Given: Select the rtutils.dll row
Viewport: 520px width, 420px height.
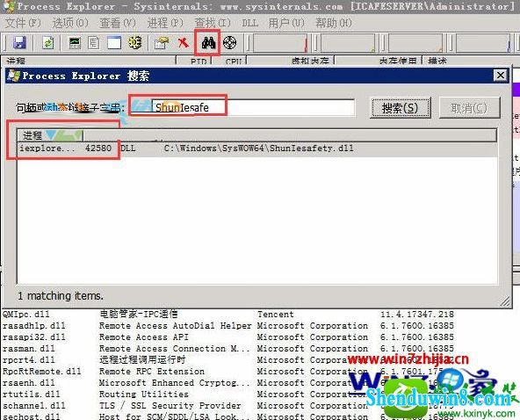Looking at the screenshot, I should [x=228, y=395].
